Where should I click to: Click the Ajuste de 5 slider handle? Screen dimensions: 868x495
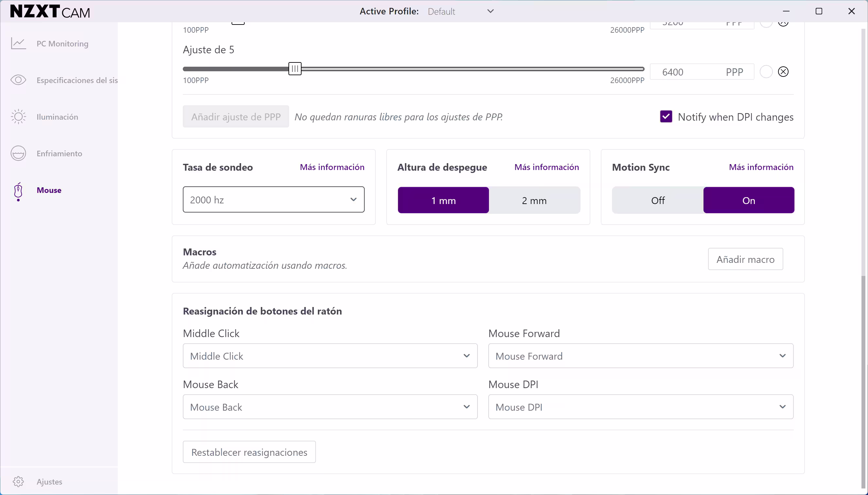(x=295, y=69)
